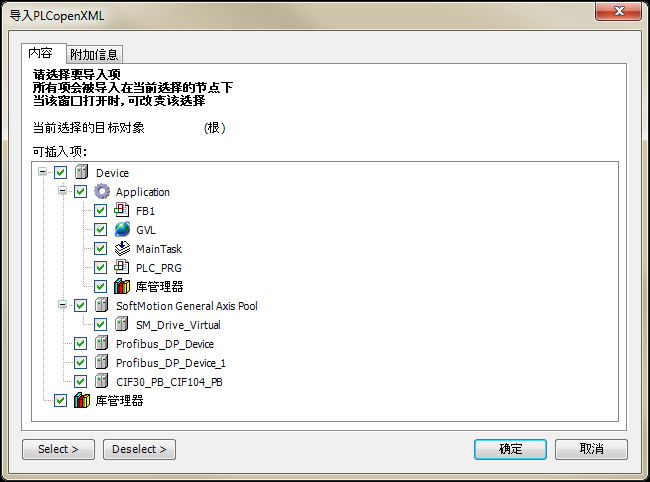Click the PLC_PRG program icon
Image resolution: width=650 pixels, height=482 pixels.
(x=121, y=267)
